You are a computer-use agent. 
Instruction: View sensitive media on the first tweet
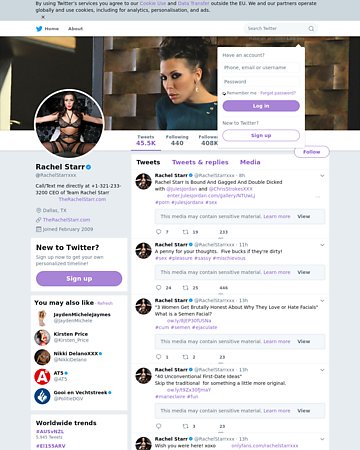(304, 216)
